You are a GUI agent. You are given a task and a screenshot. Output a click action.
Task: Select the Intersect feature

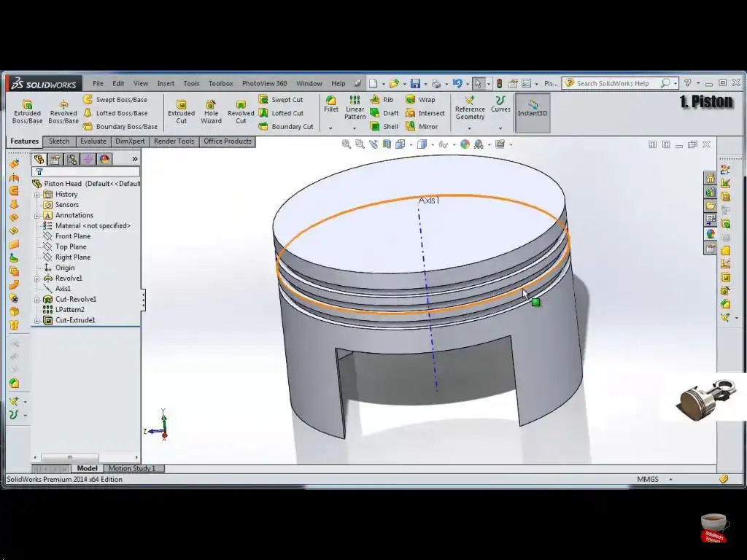[x=425, y=113]
